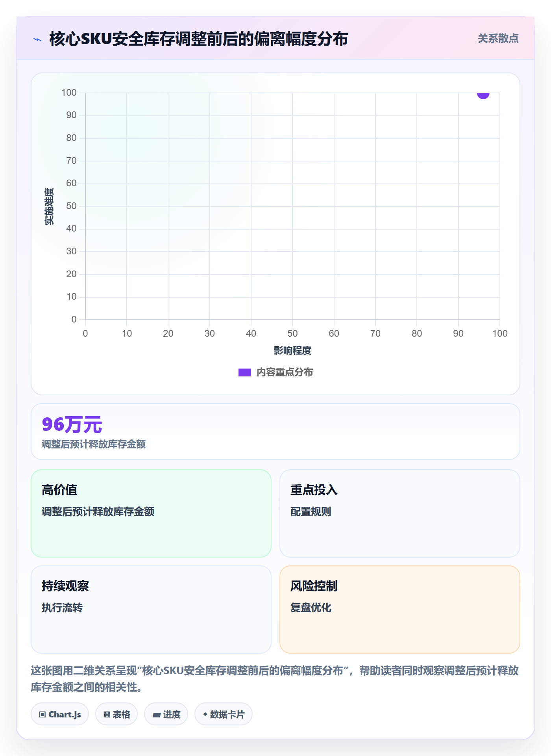Click the diamond icon in the 数据卡片 chip
The height and width of the screenshot is (756, 551).
pyautogui.click(x=205, y=714)
